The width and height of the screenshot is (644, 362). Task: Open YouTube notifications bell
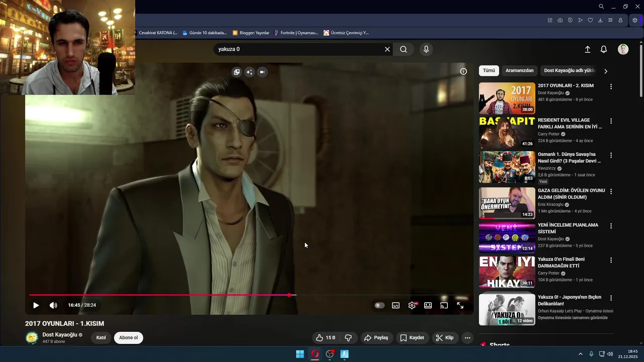pyautogui.click(x=604, y=49)
